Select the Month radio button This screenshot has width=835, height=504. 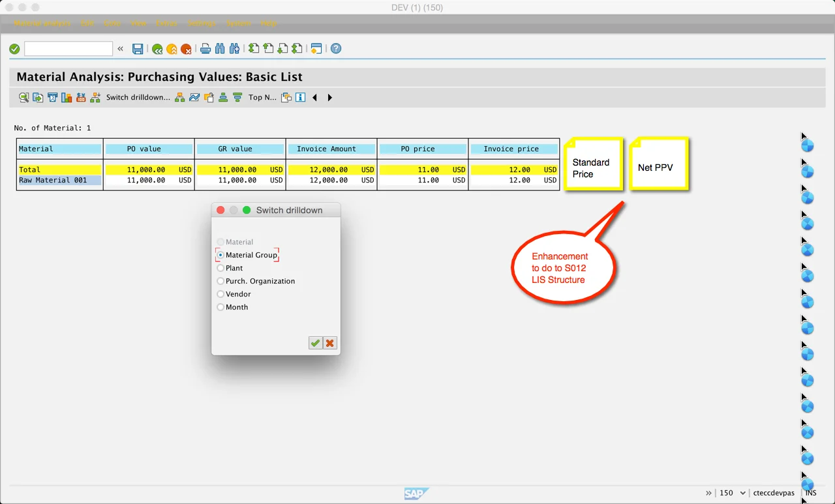(x=220, y=307)
